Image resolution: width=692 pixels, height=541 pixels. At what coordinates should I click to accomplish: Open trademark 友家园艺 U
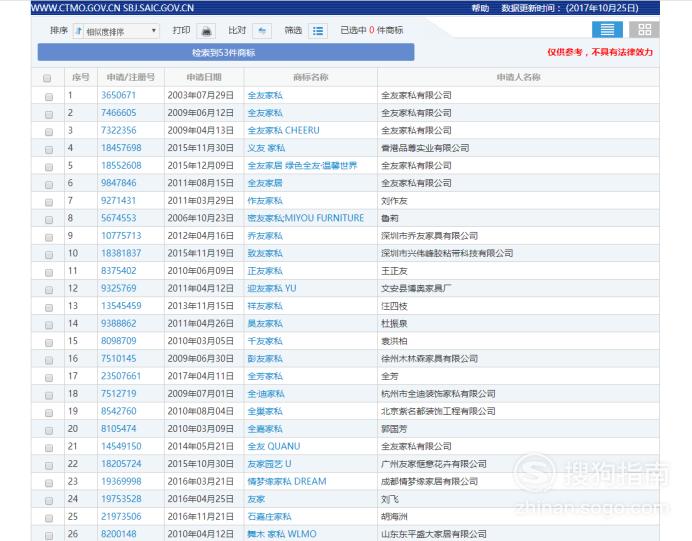coord(269,464)
